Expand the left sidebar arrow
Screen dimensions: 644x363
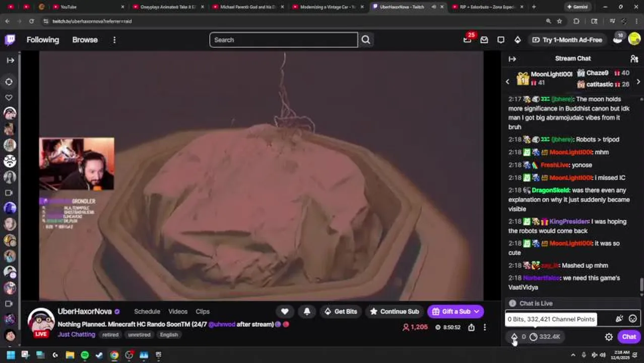coord(10,60)
